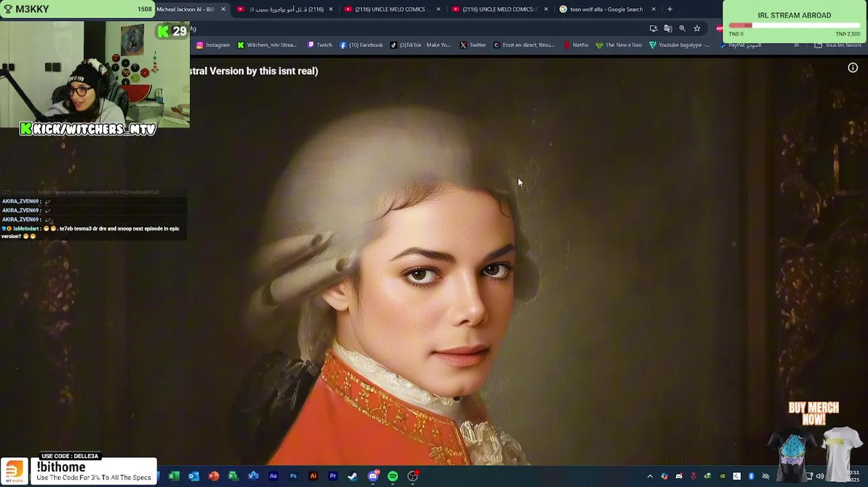Bookmark this page with the star icon
This screenshot has height=487, width=868.
pos(697,28)
